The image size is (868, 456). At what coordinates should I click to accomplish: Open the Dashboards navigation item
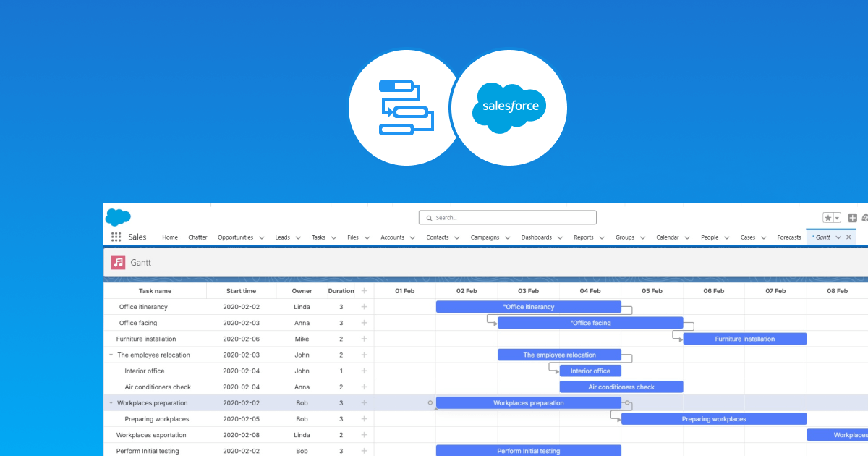point(537,237)
